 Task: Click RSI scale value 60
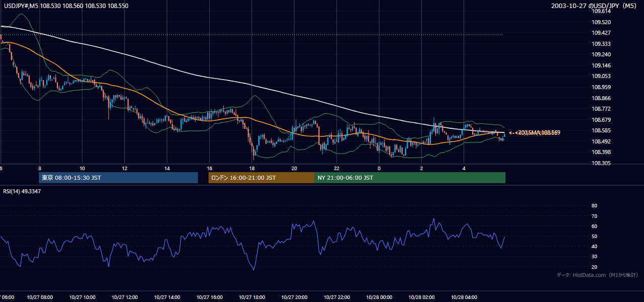point(594,226)
